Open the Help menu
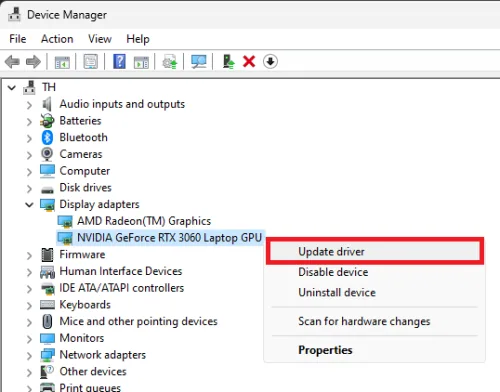This screenshot has width=500, height=392. (138, 39)
